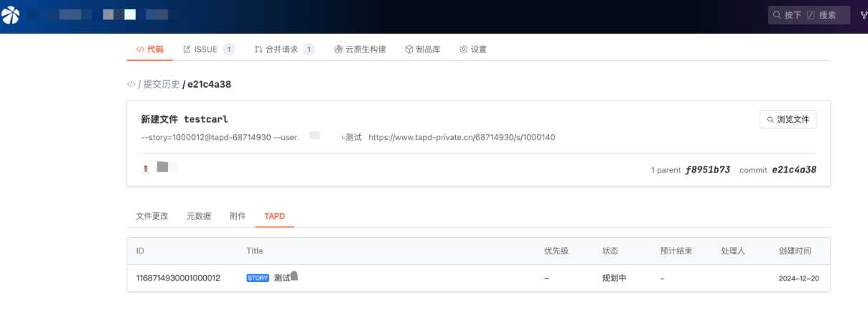Click the code icon in breadcrumb
Viewport: 868px width, 323px height.
[x=131, y=84]
